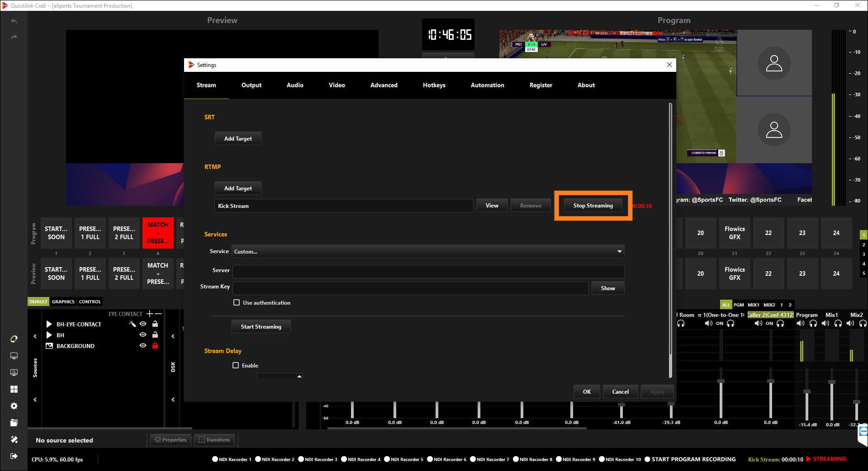The height and width of the screenshot is (471, 868).
Task: Click the red lock on BACKGROUND source
Action: [155, 346]
